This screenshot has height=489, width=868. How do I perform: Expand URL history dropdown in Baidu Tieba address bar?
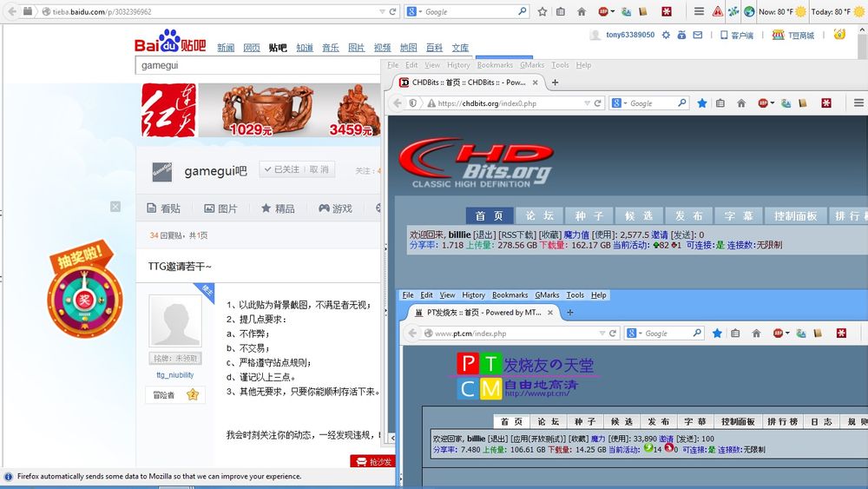tap(382, 11)
